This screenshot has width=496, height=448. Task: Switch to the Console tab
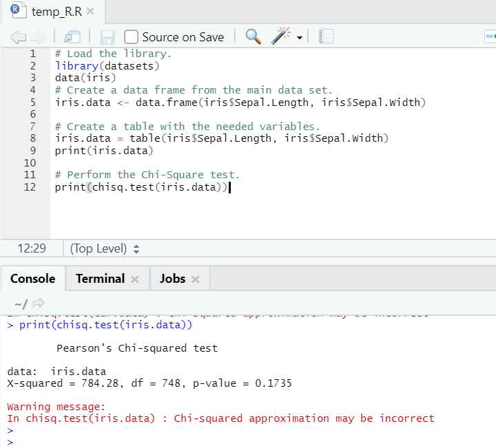click(33, 279)
